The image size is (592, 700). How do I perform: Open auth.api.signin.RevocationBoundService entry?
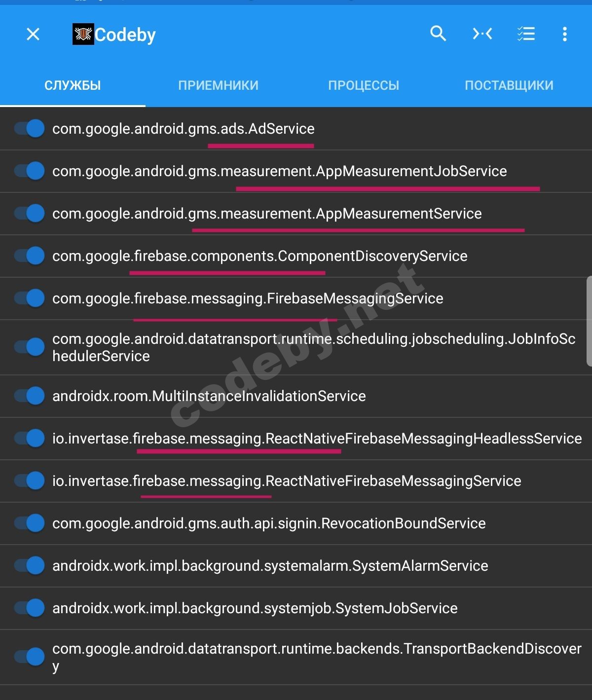(269, 523)
